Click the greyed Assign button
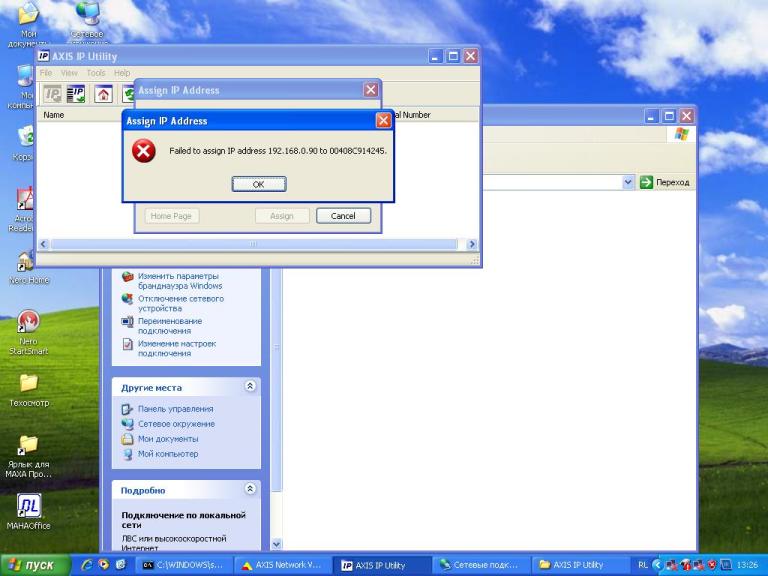 coord(282,216)
